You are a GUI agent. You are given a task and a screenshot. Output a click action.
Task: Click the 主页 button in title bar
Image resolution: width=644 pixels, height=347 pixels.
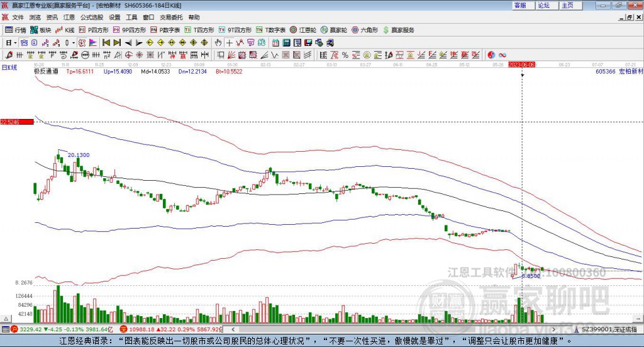point(570,5)
